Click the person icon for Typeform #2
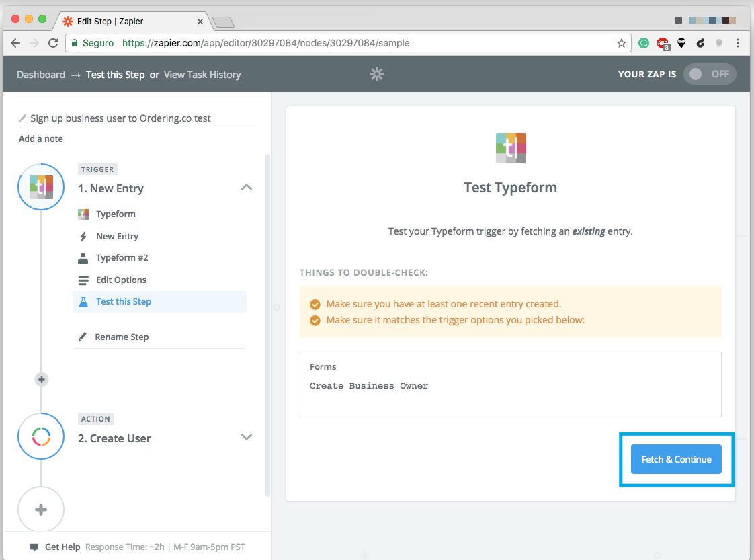 click(83, 258)
